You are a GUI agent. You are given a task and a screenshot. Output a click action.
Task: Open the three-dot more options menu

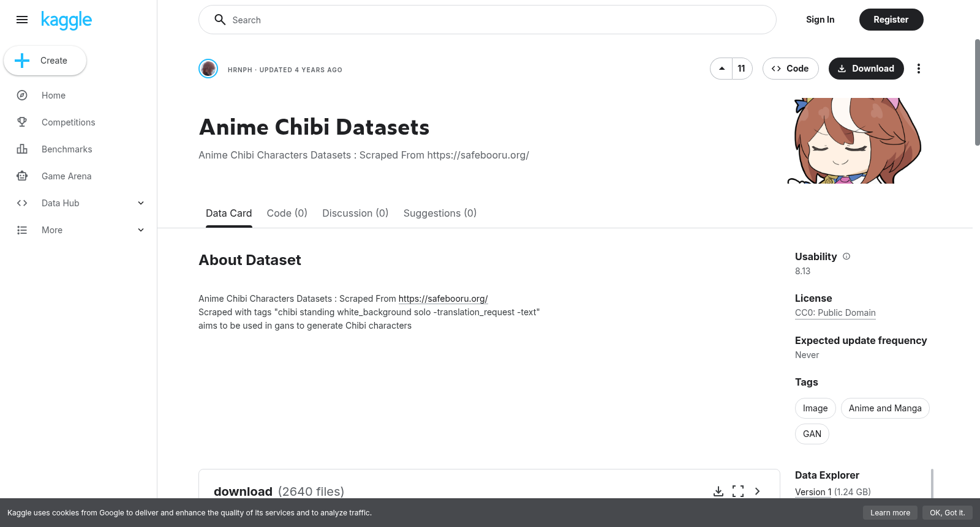(x=918, y=69)
